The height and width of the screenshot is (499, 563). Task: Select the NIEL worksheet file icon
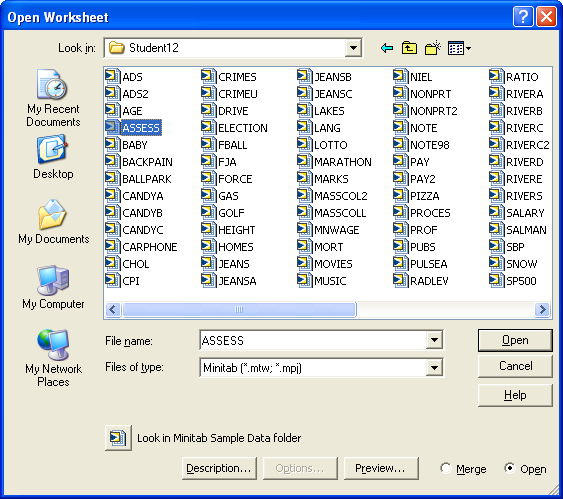point(400,76)
